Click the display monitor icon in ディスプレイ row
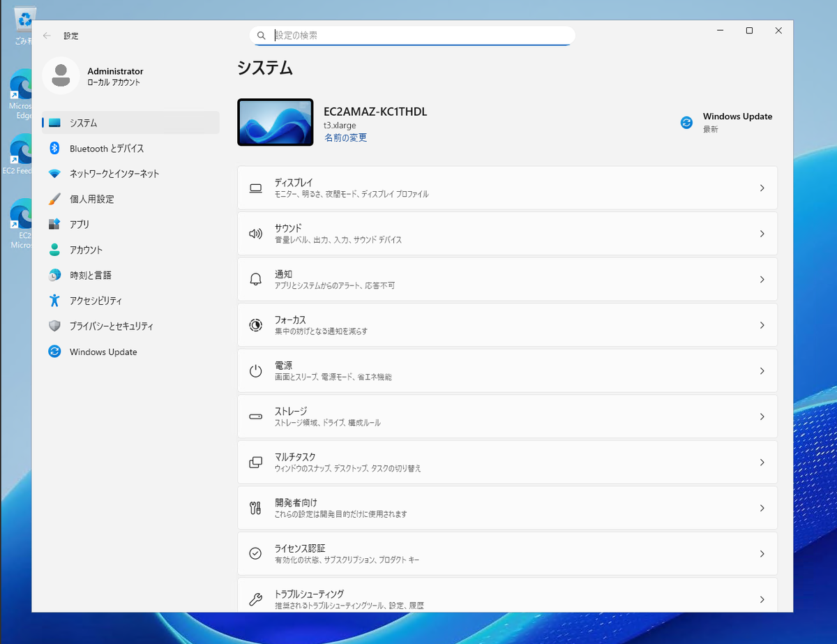 (x=255, y=188)
